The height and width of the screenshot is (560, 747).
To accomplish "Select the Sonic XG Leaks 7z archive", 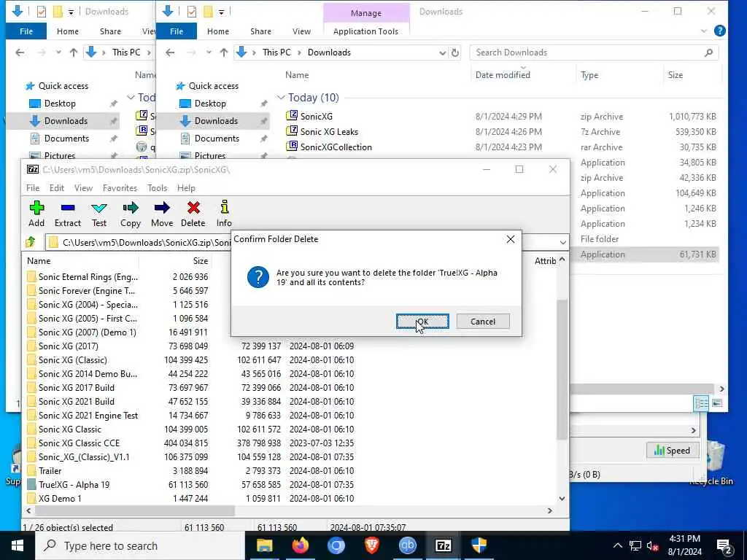I will [x=329, y=131].
